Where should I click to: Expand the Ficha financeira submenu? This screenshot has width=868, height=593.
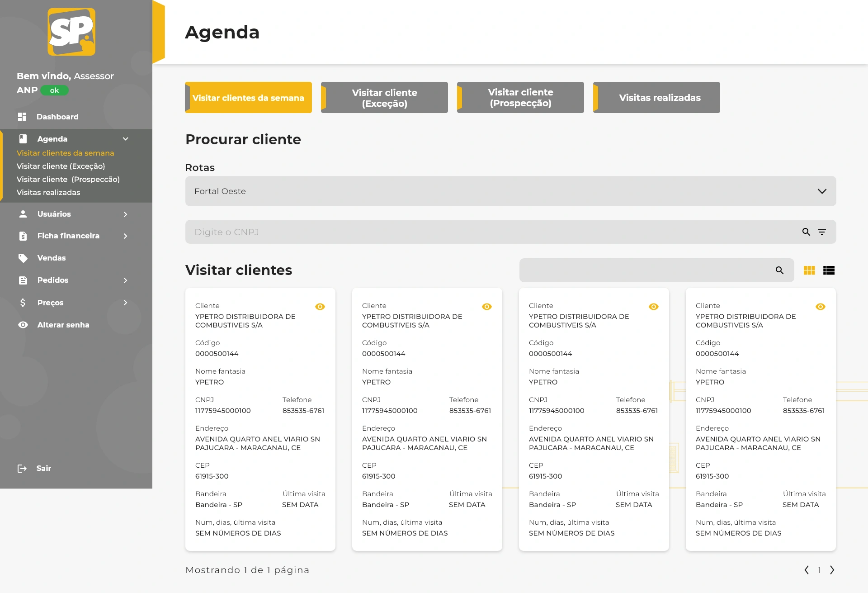point(125,236)
